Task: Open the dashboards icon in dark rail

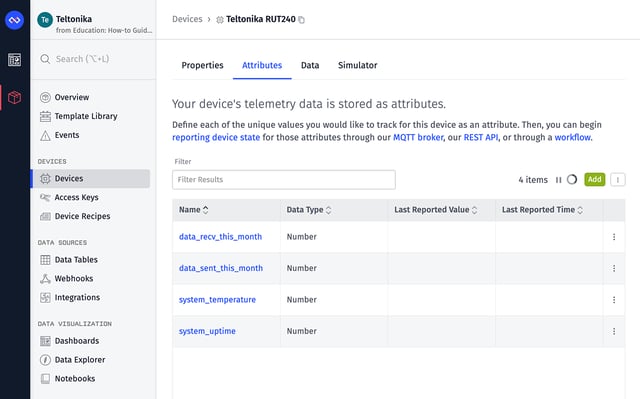Action: [x=15, y=60]
